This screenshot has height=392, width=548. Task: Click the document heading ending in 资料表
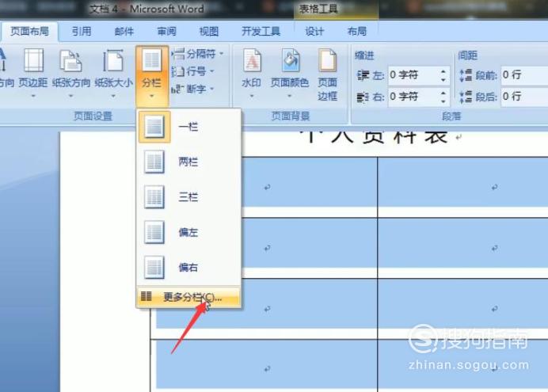coord(374,136)
